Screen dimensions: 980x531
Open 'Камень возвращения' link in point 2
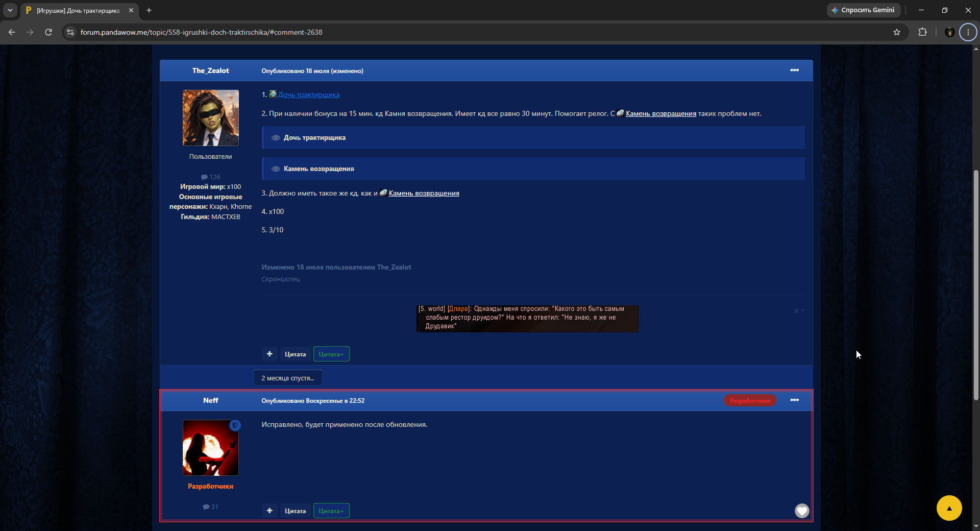(x=660, y=114)
